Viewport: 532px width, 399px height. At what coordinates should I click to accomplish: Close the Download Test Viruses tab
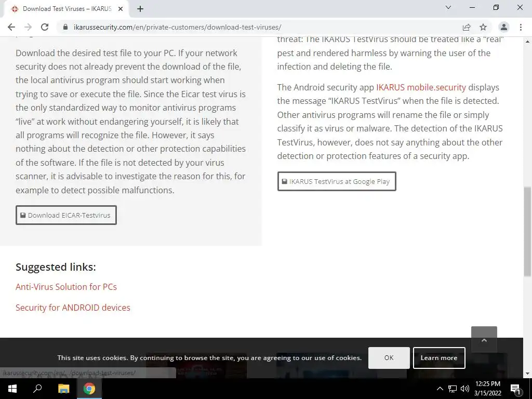point(120,9)
